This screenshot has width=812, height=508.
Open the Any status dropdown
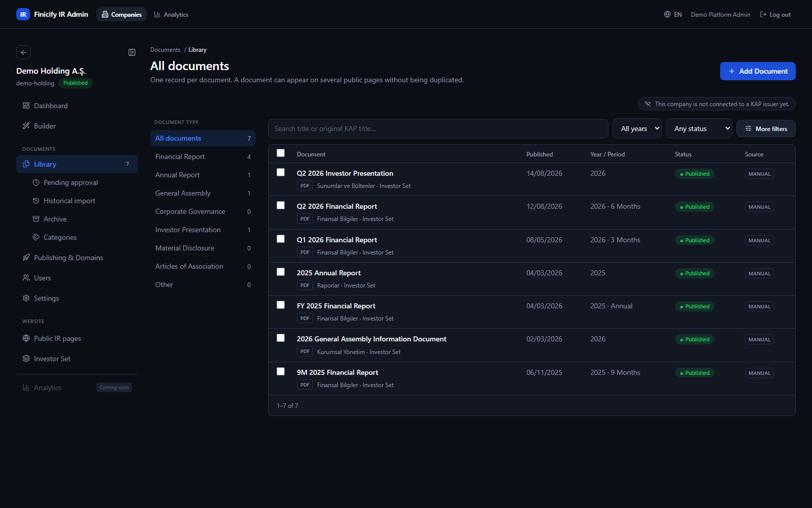pos(699,129)
